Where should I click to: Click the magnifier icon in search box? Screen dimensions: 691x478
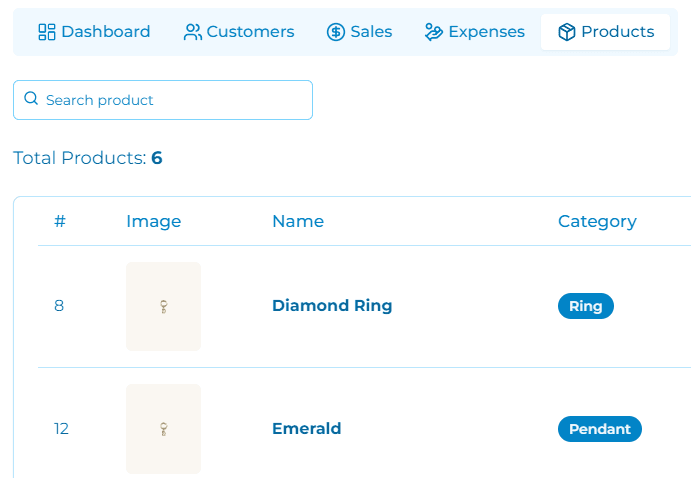(x=31, y=98)
